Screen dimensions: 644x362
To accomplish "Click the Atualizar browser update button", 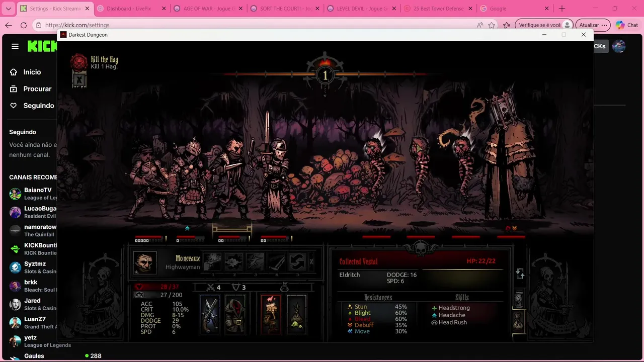I will pos(594,25).
